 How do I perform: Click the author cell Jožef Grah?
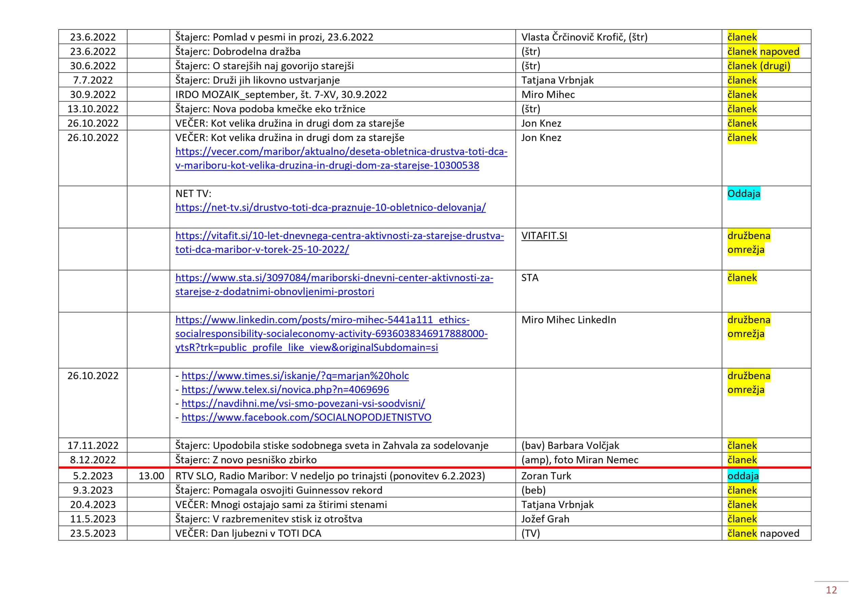(x=545, y=519)
